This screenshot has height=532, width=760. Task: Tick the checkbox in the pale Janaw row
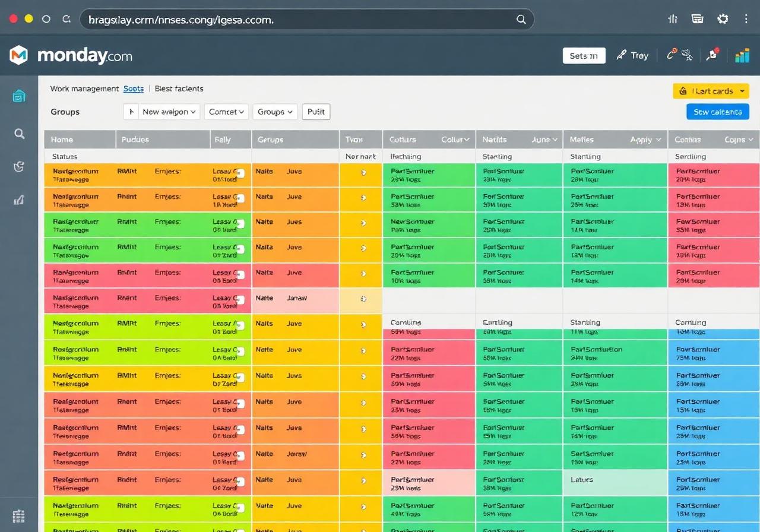(x=240, y=299)
